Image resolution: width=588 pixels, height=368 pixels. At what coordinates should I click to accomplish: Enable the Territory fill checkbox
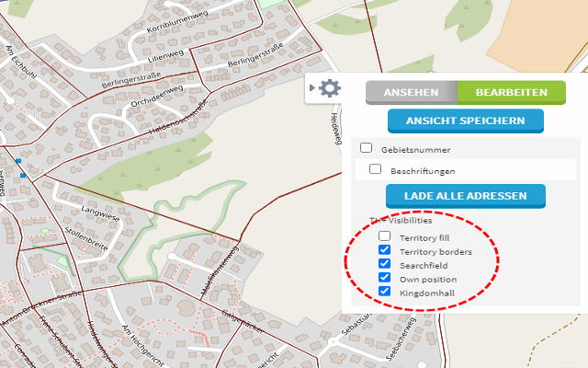tap(385, 236)
